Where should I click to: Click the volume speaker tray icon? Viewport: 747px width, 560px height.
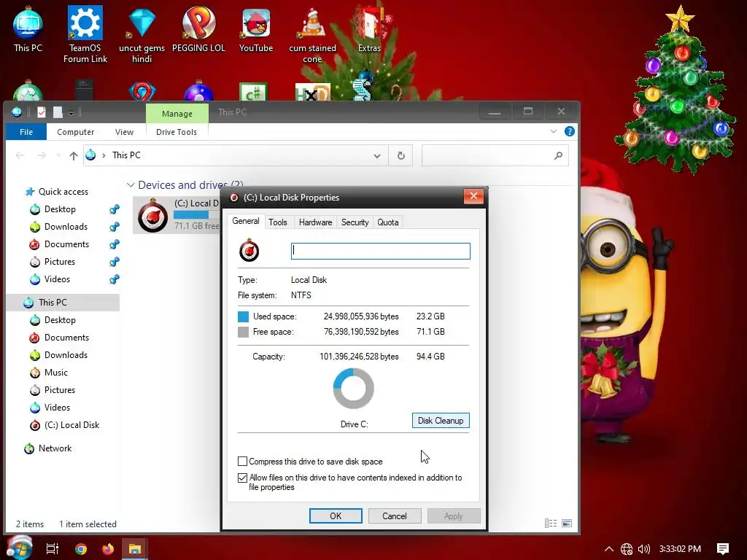pos(643,549)
